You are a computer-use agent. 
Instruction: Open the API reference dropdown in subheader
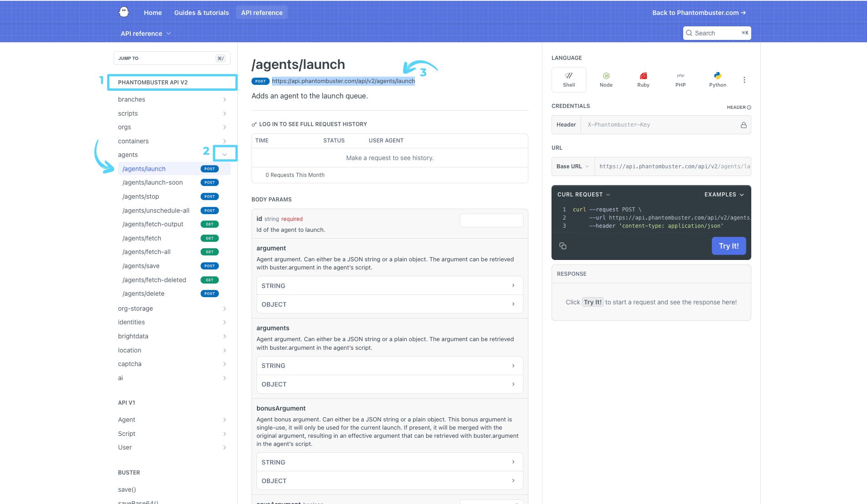pos(146,34)
